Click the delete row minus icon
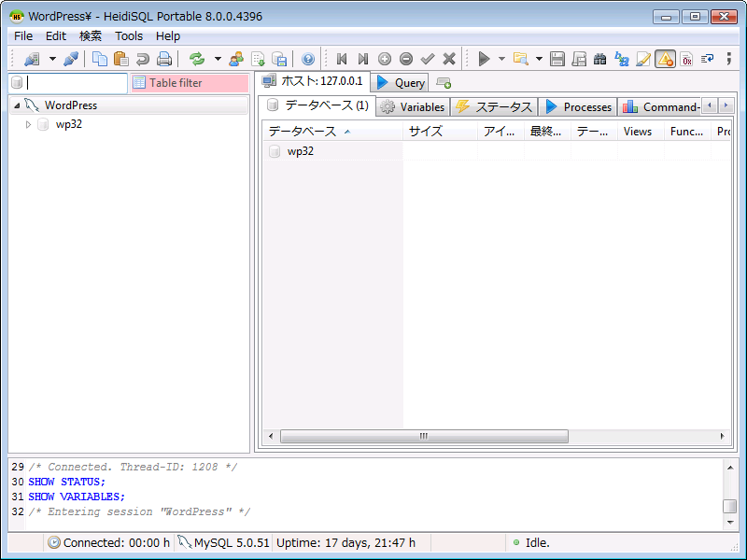747x560 pixels. (x=406, y=59)
